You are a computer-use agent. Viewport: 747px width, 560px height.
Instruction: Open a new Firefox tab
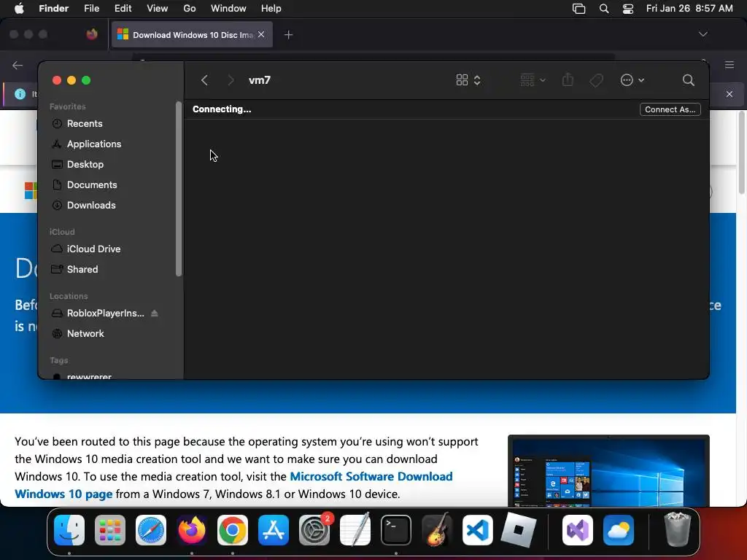pyautogui.click(x=288, y=35)
